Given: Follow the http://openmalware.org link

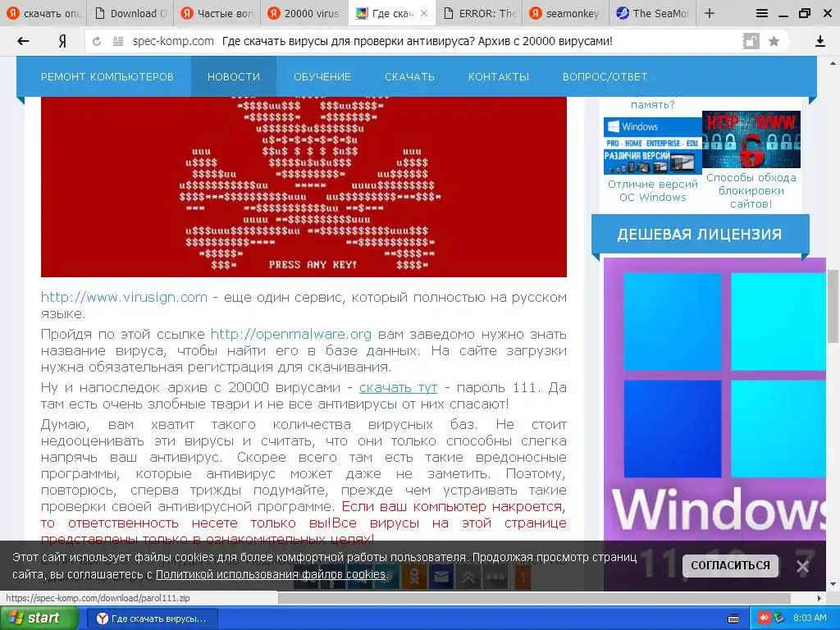Looking at the screenshot, I should pos(291,334).
